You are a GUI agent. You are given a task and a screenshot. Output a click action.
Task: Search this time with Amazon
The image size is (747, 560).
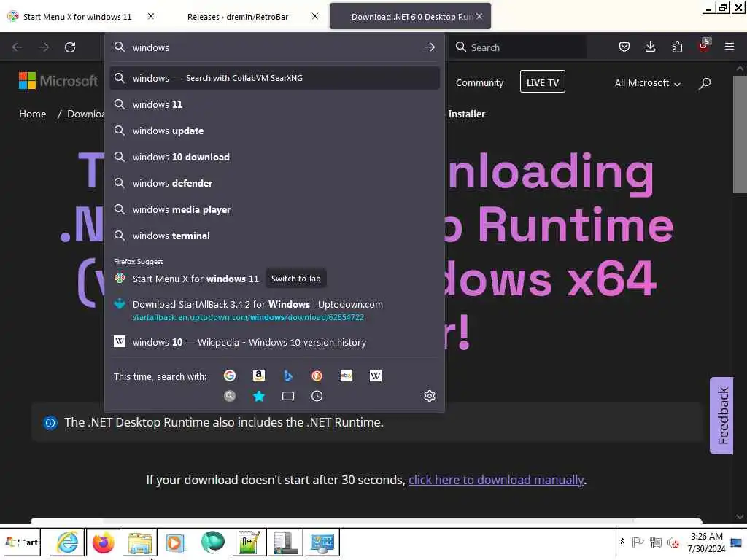[259, 376]
